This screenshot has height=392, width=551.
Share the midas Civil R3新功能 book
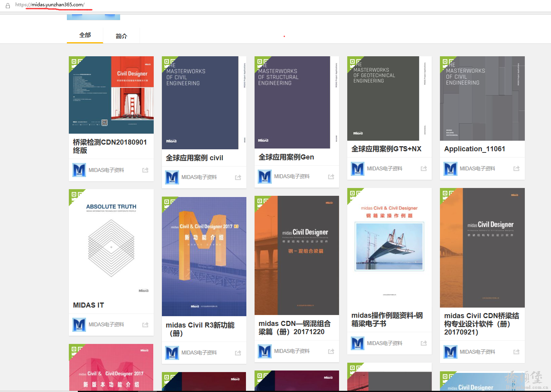(x=238, y=353)
